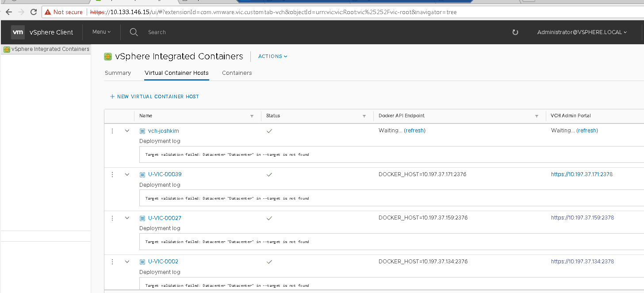Screen dimensions: 644x293
Task: Click the Not secure warning icon
Action: coord(48,12)
